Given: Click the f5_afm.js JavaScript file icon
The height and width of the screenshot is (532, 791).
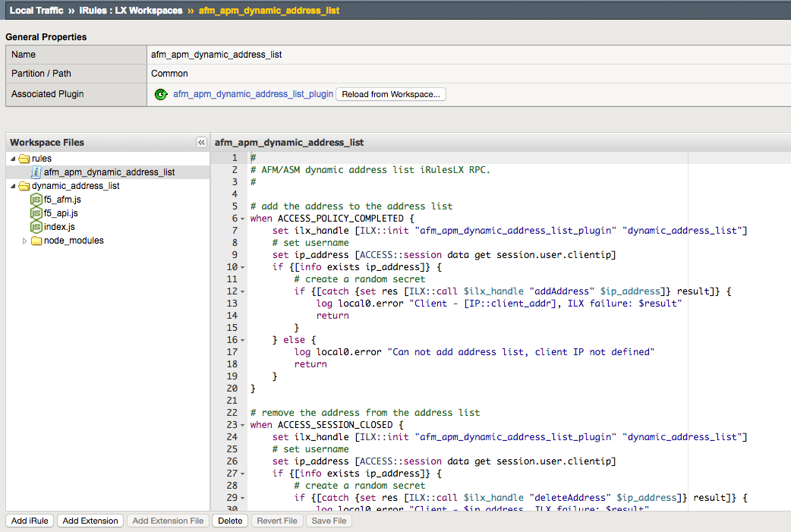Looking at the screenshot, I should click(x=35, y=199).
